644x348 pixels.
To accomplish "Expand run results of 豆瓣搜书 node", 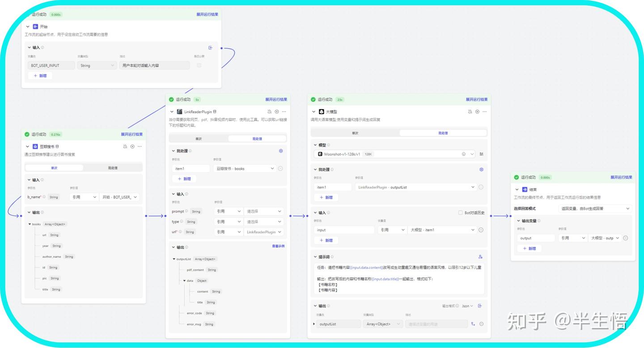I will pos(132,134).
